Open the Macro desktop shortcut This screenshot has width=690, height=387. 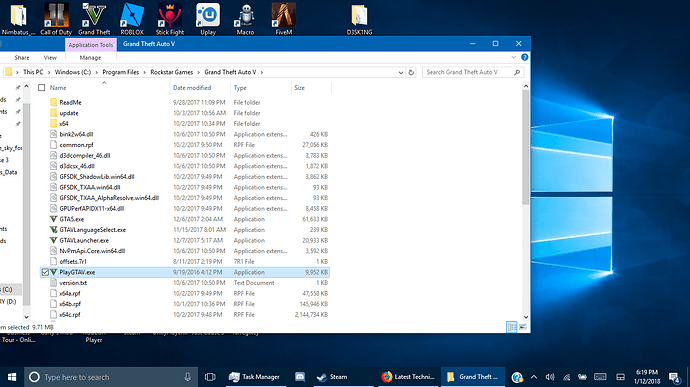[x=246, y=19]
